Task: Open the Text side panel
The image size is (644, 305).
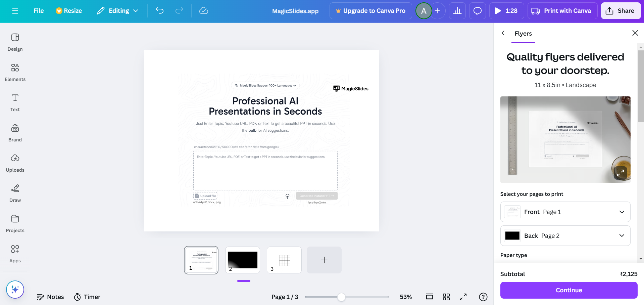Action: [x=15, y=102]
